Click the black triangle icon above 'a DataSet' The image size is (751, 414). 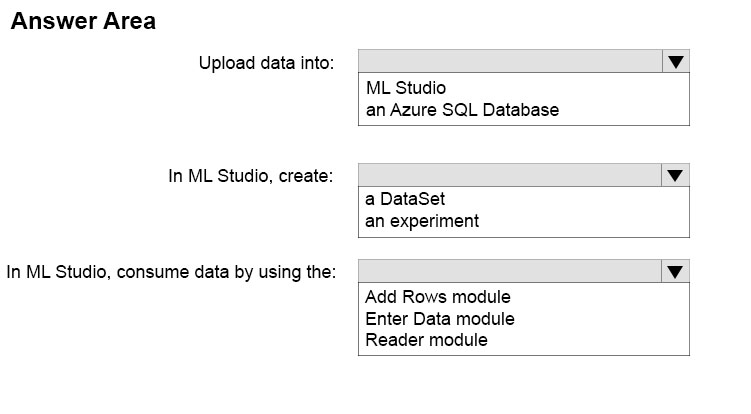click(675, 176)
